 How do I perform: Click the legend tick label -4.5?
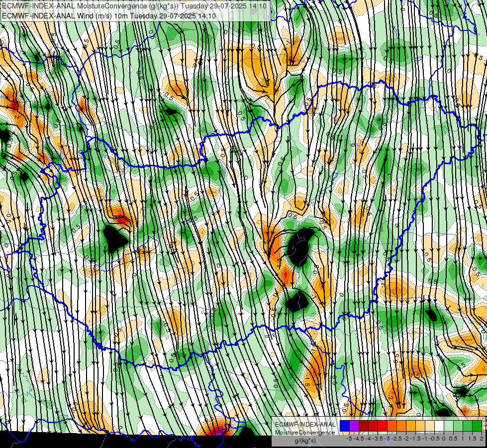click(360, 439)
